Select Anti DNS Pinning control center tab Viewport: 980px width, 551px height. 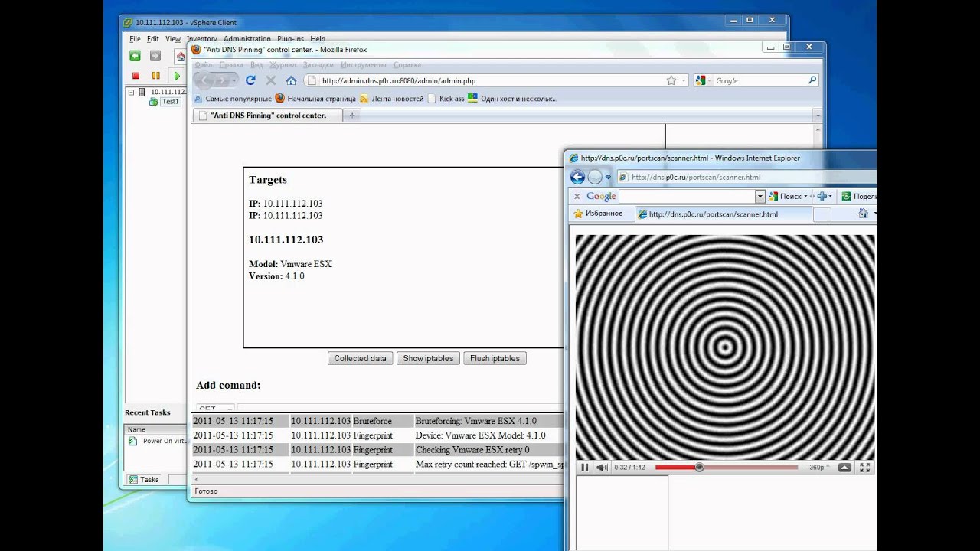tap(266, 116)
